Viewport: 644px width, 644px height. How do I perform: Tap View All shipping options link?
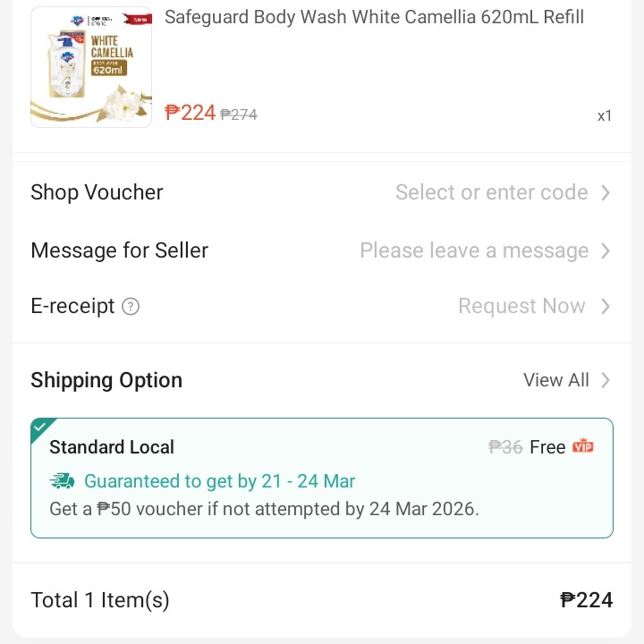[555, 380]
